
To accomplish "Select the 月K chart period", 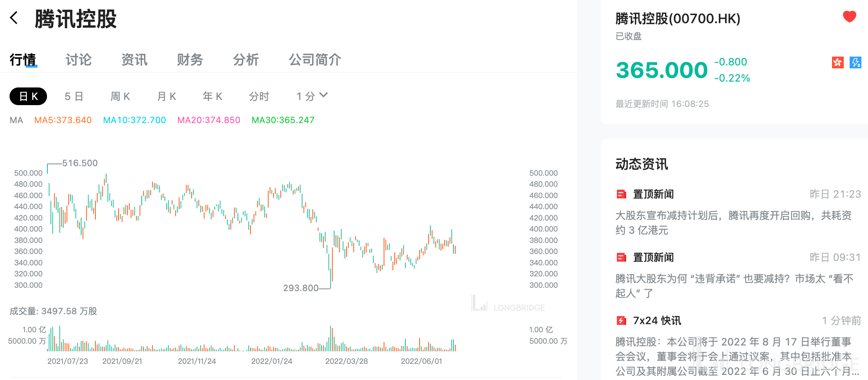I will pos(167,96).
